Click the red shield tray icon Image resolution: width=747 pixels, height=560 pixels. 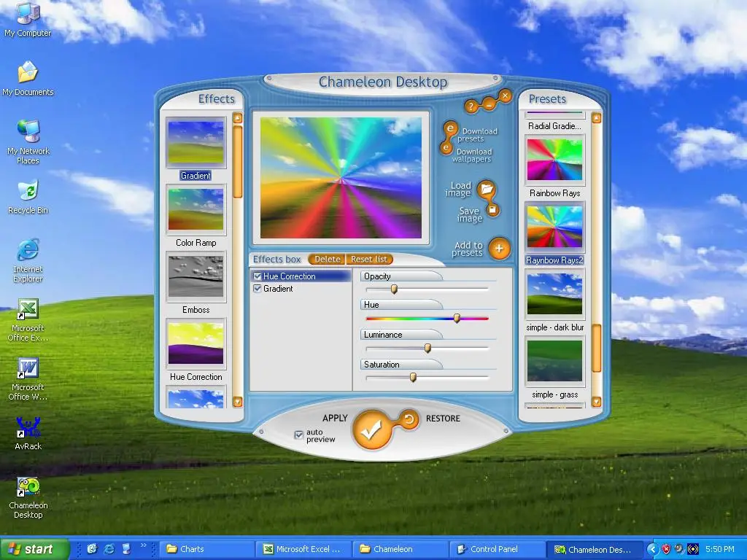click(x=666, y=549)
